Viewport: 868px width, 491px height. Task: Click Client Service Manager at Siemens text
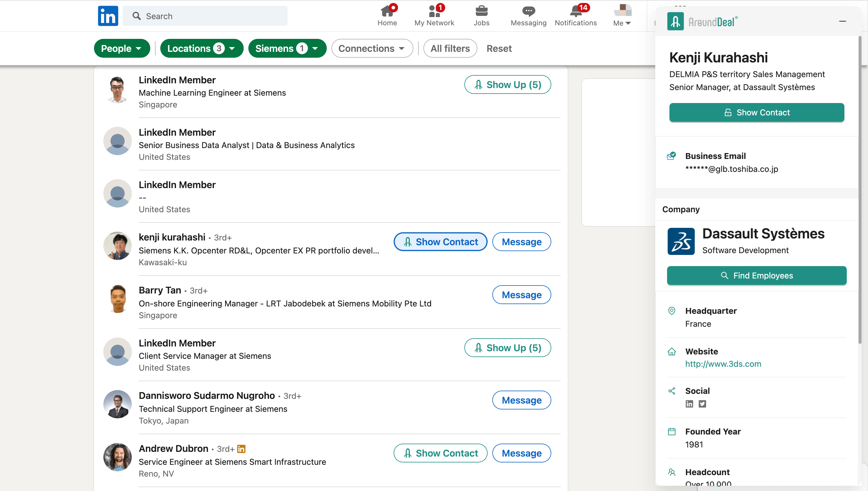tap(204, 356)
